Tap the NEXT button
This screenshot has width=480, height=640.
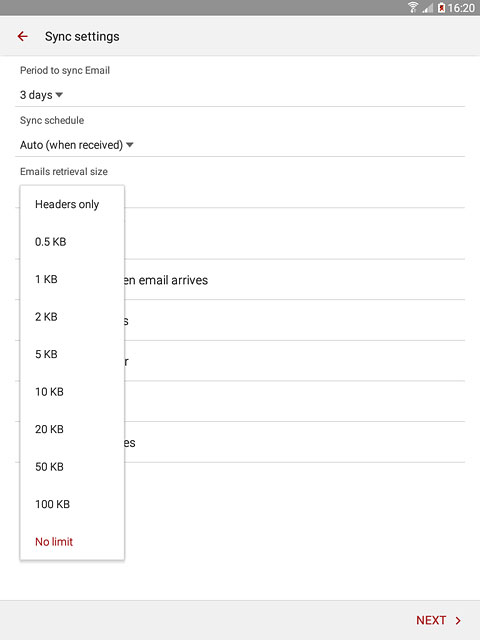coord(438,620)
